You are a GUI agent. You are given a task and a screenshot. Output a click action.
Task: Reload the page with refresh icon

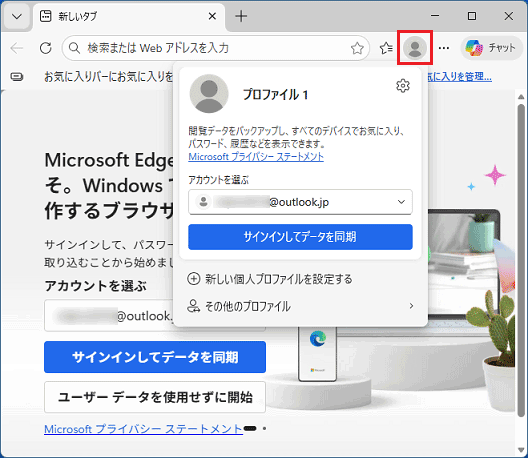pyautogui.click(x=46, y=48)
